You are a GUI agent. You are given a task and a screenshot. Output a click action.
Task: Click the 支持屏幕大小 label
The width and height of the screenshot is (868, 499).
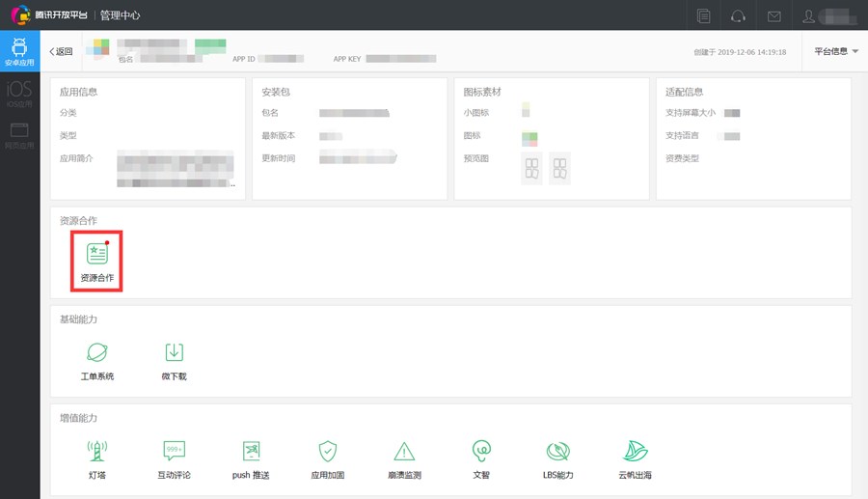click(691, 113)
